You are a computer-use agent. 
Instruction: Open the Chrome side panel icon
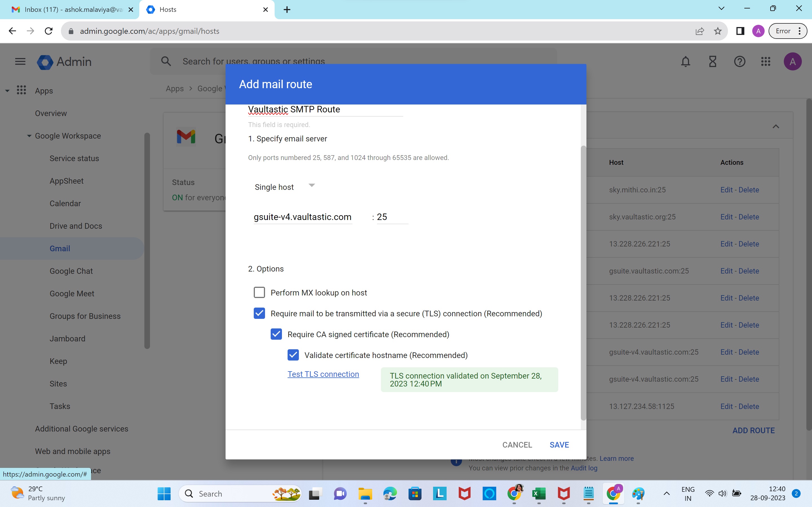(x=740, y=31)
